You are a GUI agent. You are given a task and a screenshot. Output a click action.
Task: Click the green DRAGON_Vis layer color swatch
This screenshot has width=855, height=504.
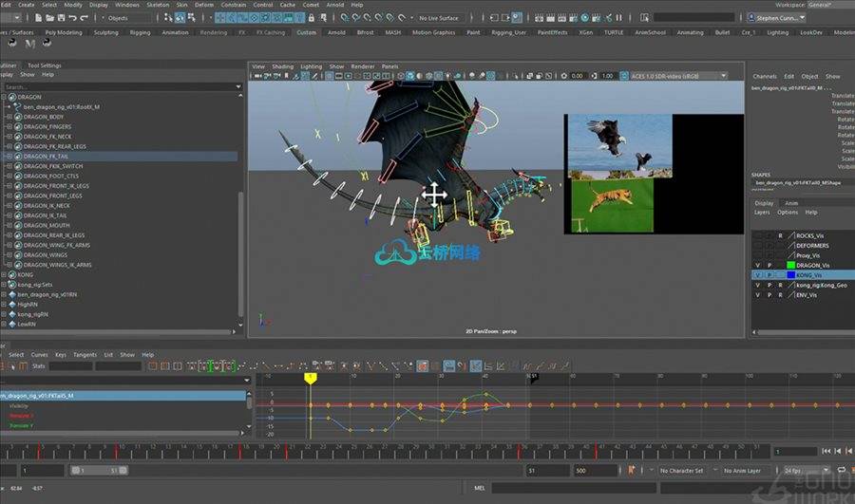click(790, 266)
